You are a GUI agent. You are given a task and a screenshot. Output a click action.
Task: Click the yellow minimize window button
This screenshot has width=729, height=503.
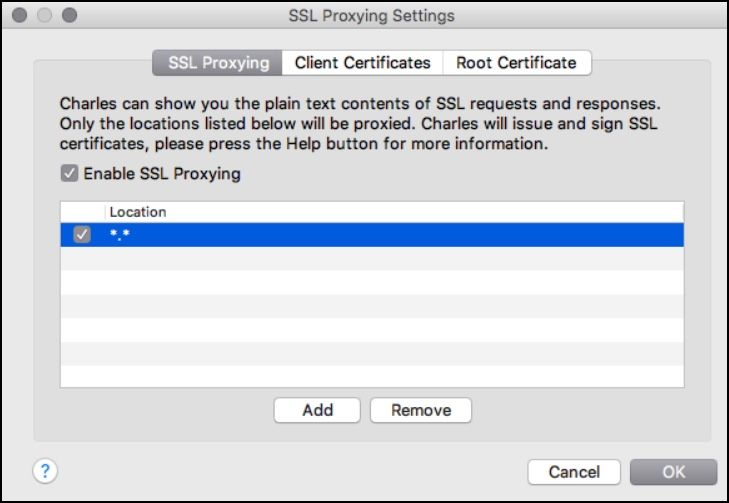[45, 16]
